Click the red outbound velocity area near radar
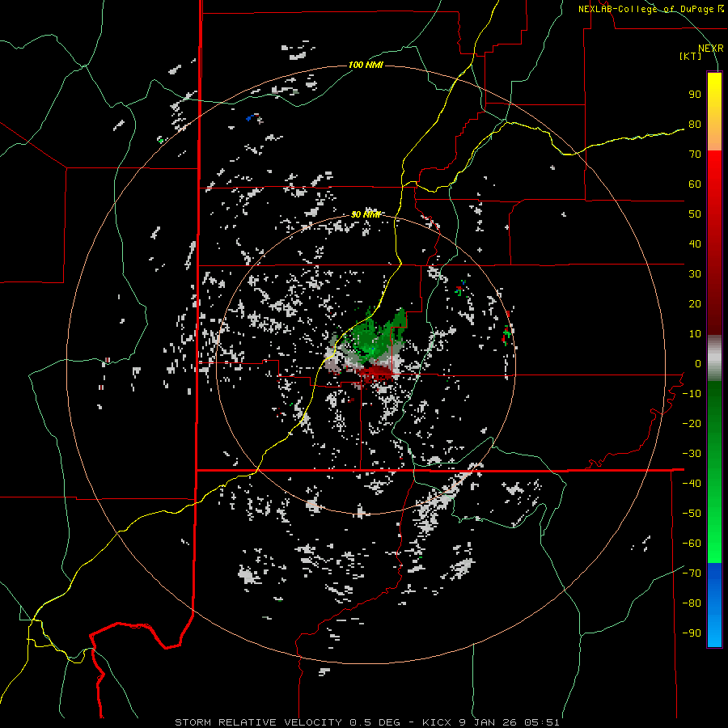The image size is (728, 728). 376,373
